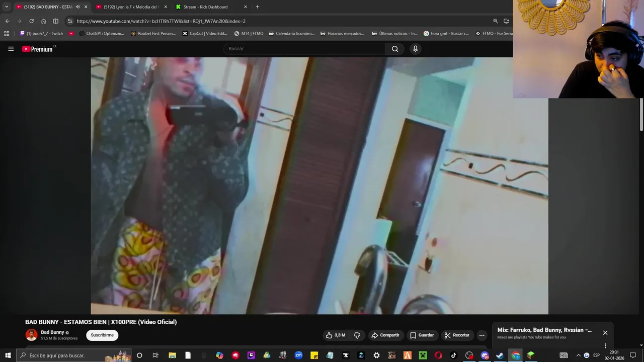Open the pooh7_7 - Twitch bookmark

click(x=41, y=34)
